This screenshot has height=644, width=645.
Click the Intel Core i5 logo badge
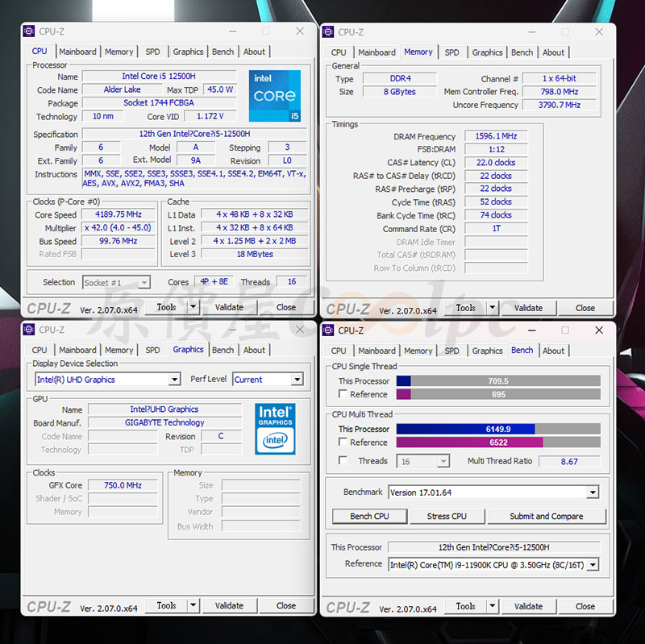click(275, 96)
